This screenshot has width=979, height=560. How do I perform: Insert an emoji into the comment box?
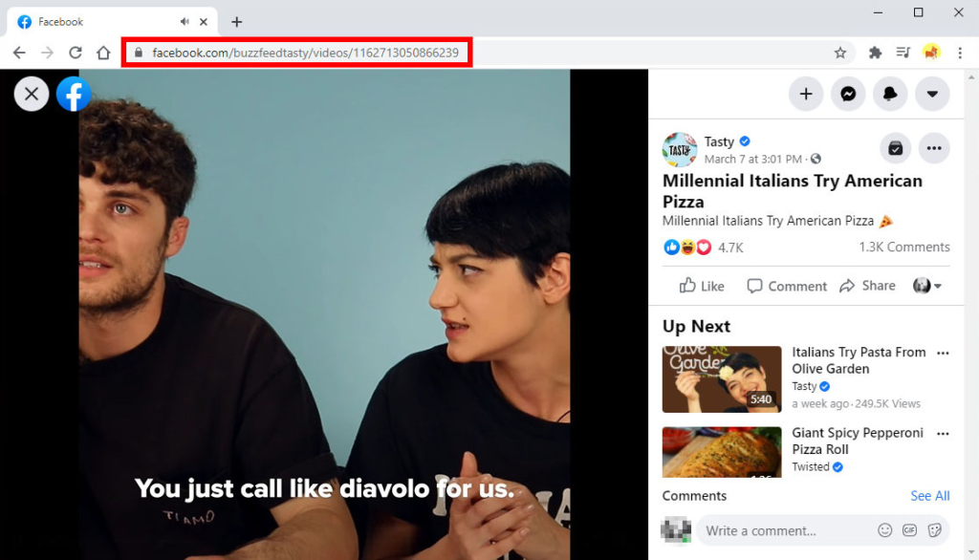coord(885,529)
